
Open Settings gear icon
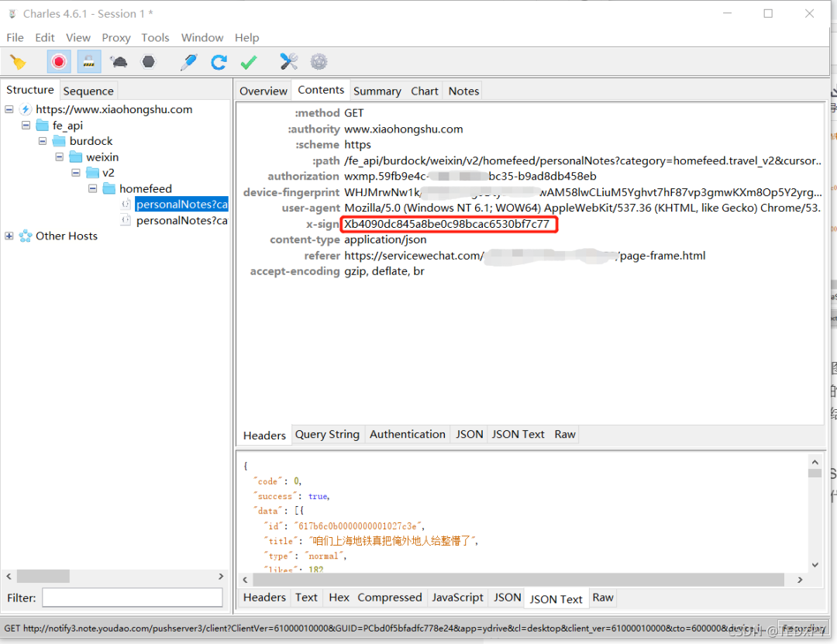pyautogui.click(x=319, y=62)
